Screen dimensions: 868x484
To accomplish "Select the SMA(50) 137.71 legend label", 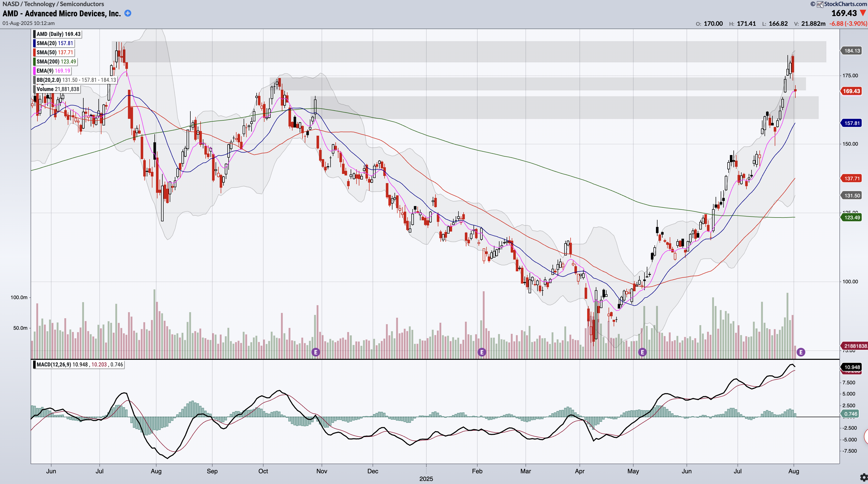I will [55, 52].
